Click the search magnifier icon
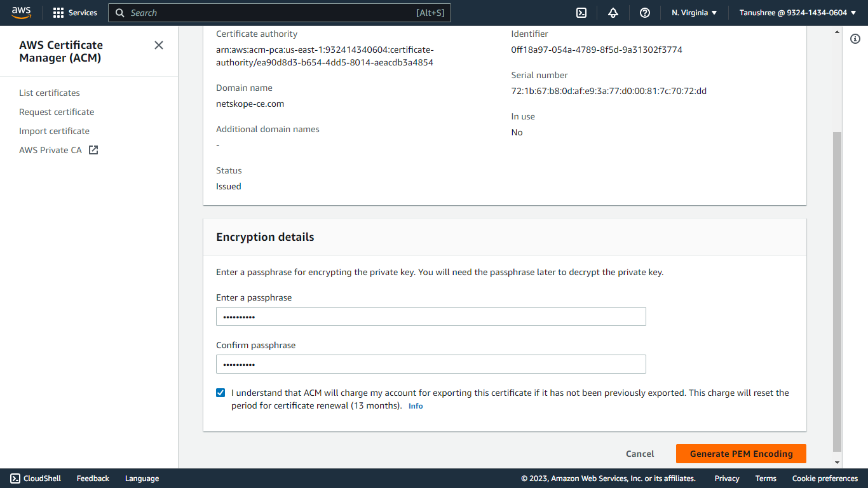Image resolution: width=868 pixels, height=488 pixels. (120, 13)
